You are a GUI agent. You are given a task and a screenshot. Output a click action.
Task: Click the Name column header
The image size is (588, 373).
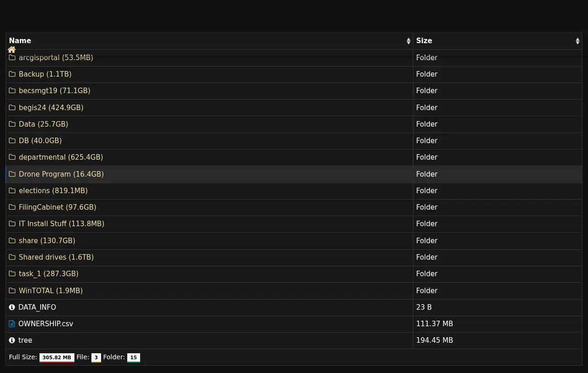[x=20, y=41]
